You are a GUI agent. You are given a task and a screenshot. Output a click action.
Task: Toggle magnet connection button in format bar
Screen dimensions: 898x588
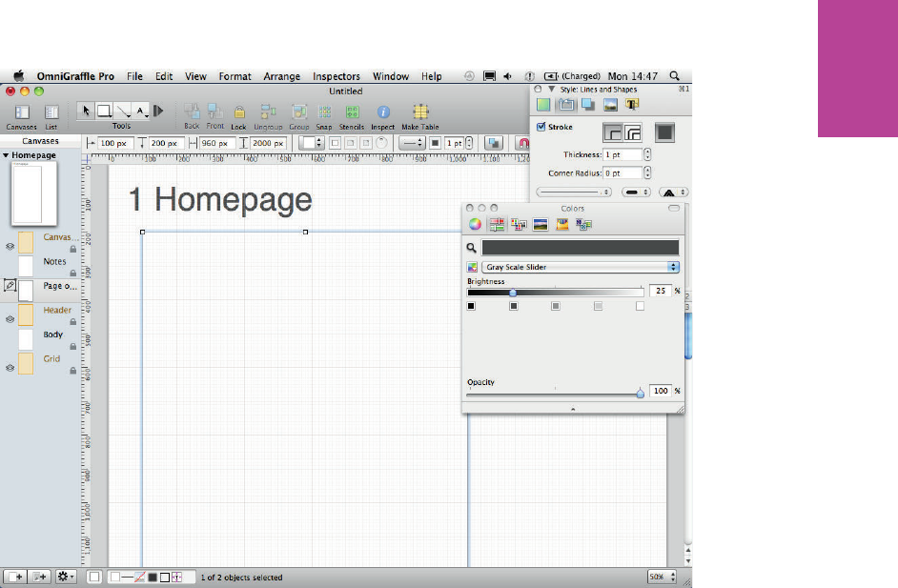click(522, 143)
